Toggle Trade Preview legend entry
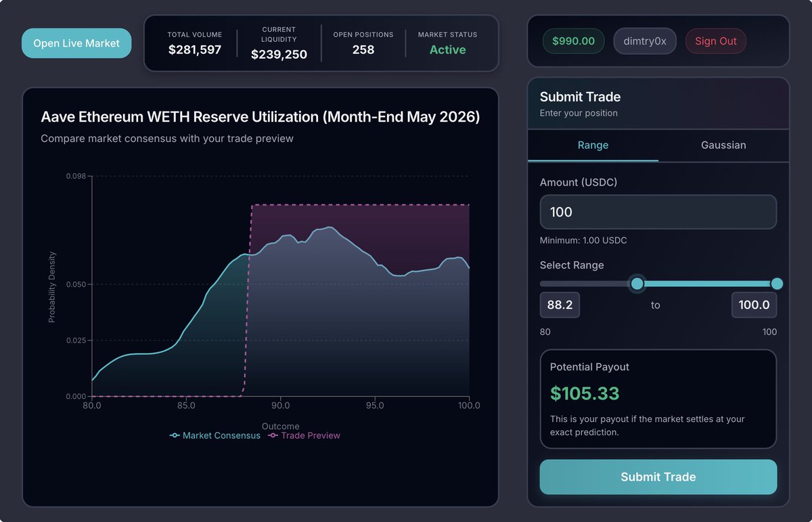 (x=304, y=435)
